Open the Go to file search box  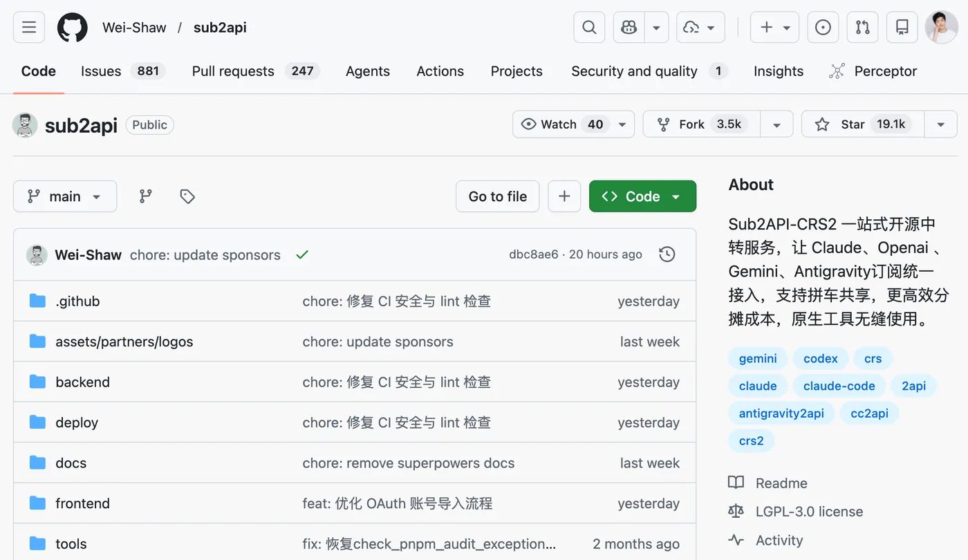[x=498, y=196]
